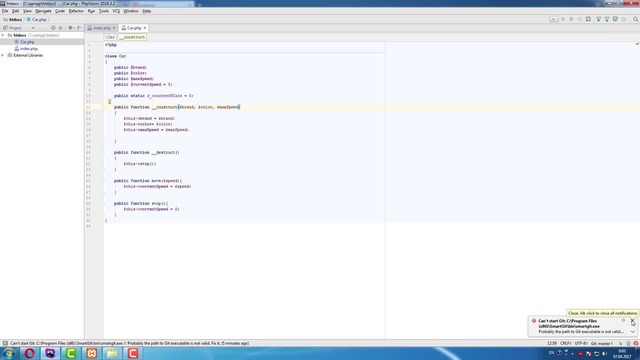This screenshot has width=640, height=360.
Task: Toggle the read-only lock icon
Action: click(621, 343)
